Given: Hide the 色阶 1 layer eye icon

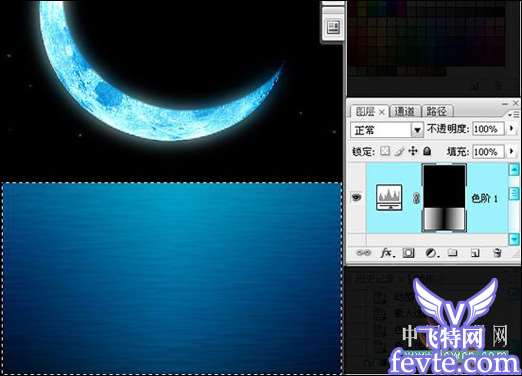Looking at the screenshot, I should click(356, 197).
